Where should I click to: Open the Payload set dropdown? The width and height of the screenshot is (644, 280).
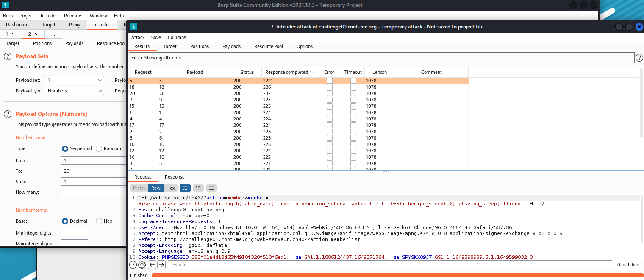point(75,80)
